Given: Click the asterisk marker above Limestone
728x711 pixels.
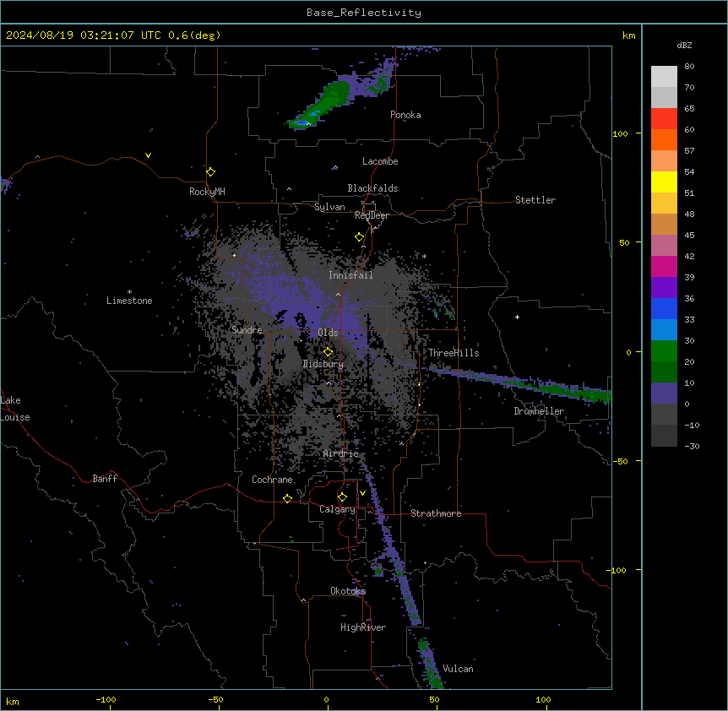Looking at the screenshot, I should [x=129, y=292].
